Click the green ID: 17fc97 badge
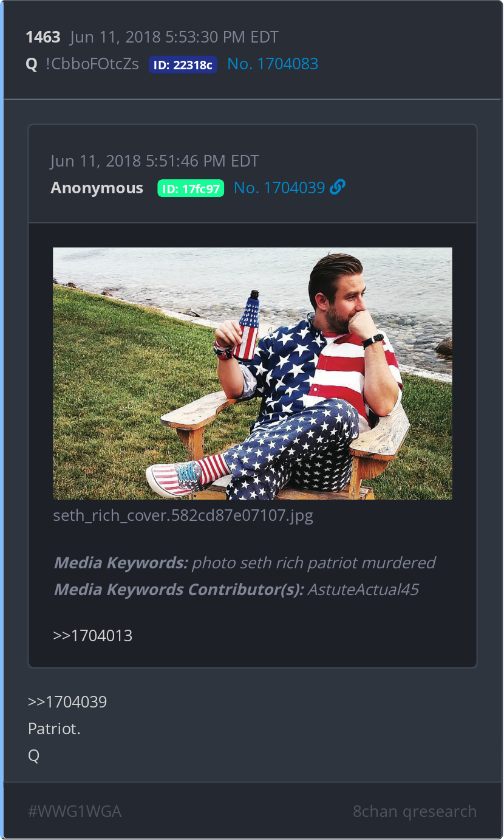 tap(191, 188)
